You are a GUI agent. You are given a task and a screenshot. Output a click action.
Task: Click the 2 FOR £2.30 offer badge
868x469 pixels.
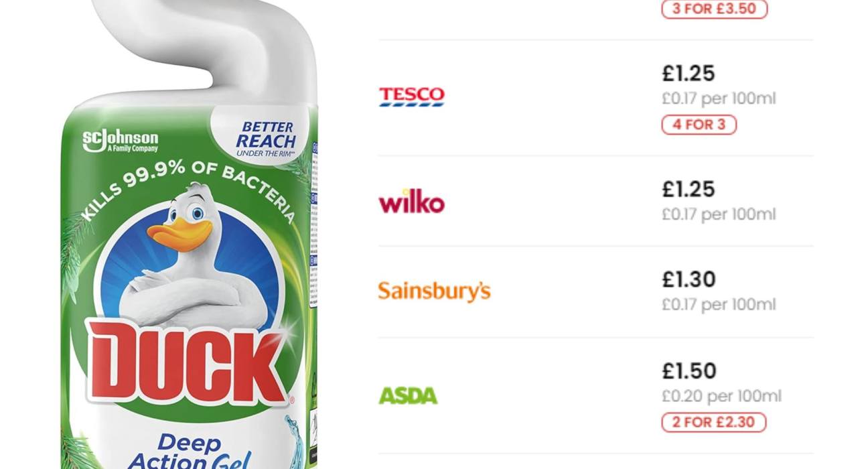(x=714, y=422)
